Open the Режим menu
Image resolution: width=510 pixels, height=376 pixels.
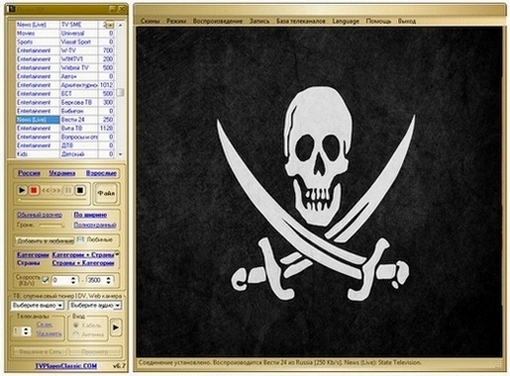click(176, 21)
